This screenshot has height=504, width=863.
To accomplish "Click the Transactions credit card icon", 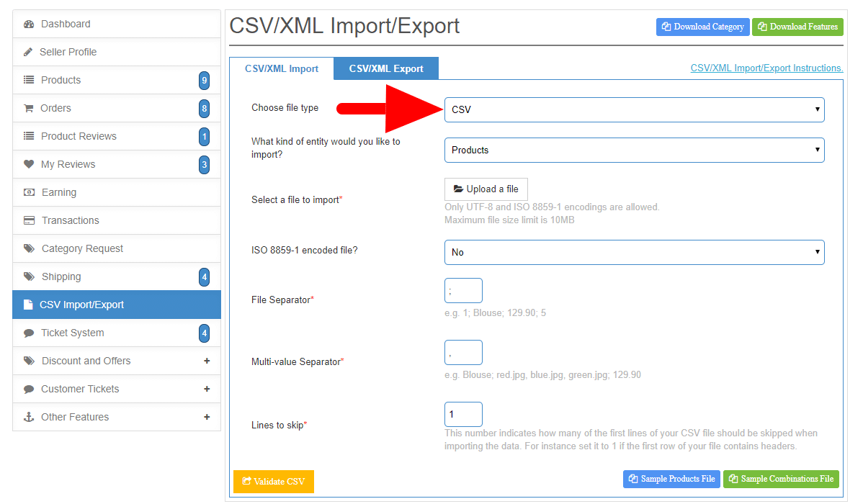I will [x=29, y=220].
